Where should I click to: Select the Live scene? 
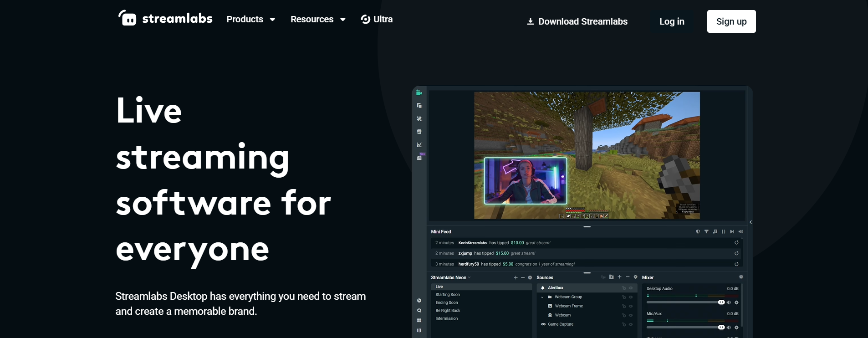[x=481, y=287]
